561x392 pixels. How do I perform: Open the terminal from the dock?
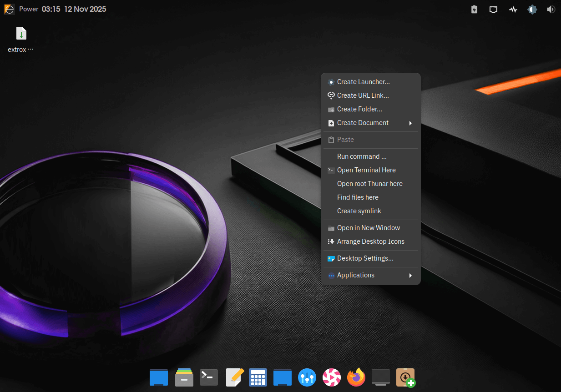[209, 377]
